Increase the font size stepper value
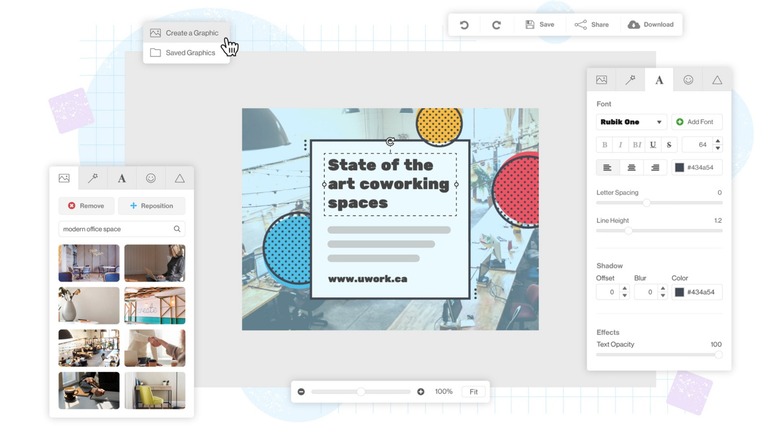 pyautogui.click(x=717, y=141)
